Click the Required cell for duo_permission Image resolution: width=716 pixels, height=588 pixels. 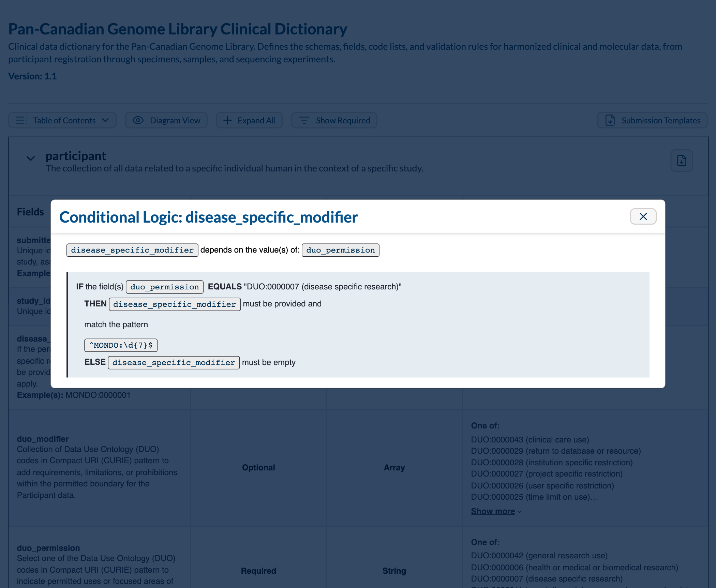pos(258,571)
